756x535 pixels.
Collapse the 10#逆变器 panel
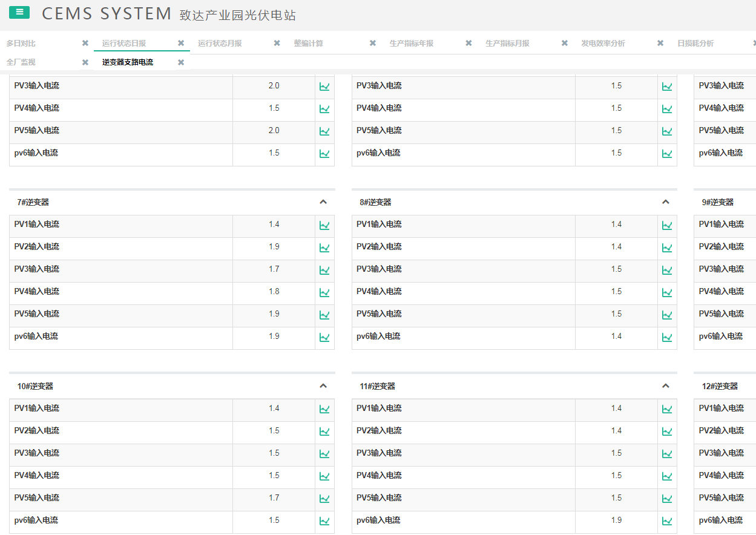pos(323,386)
